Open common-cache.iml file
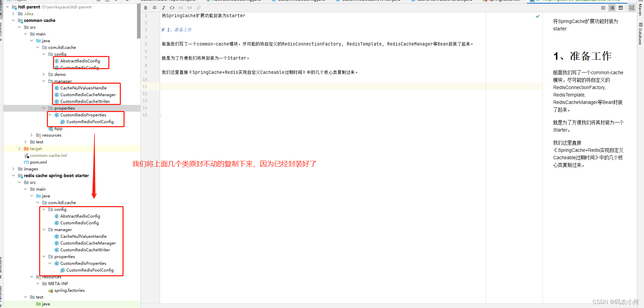644x308 pixels. pos(48,155)
